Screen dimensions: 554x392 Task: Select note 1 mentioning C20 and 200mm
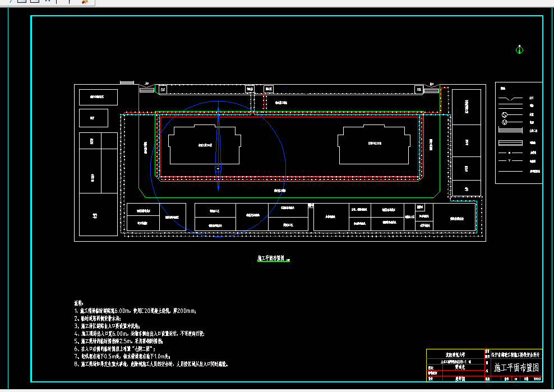pyautogui.click(x=135, y=311)
